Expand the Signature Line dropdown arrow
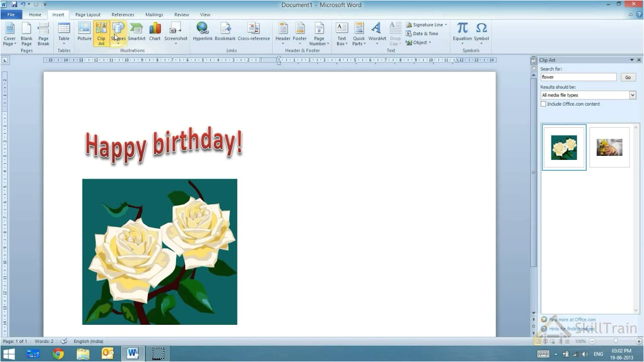644x362 pixels. click(446, 25)
